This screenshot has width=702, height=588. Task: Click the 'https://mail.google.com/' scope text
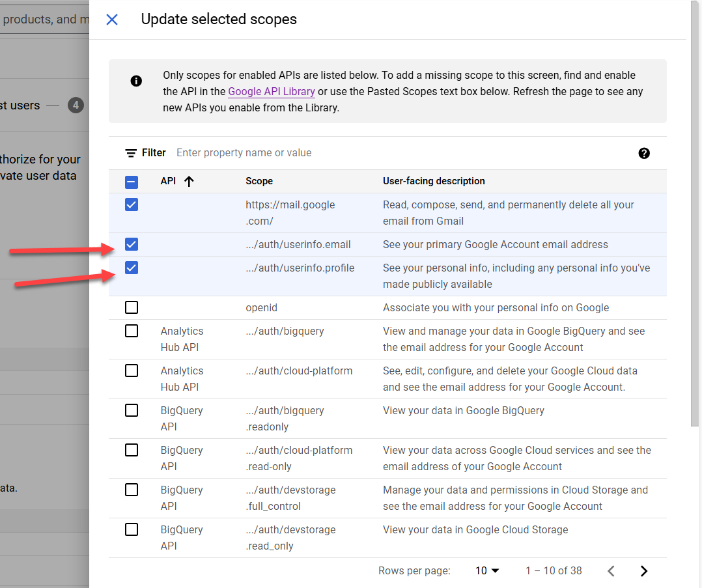tap(290, 213)
